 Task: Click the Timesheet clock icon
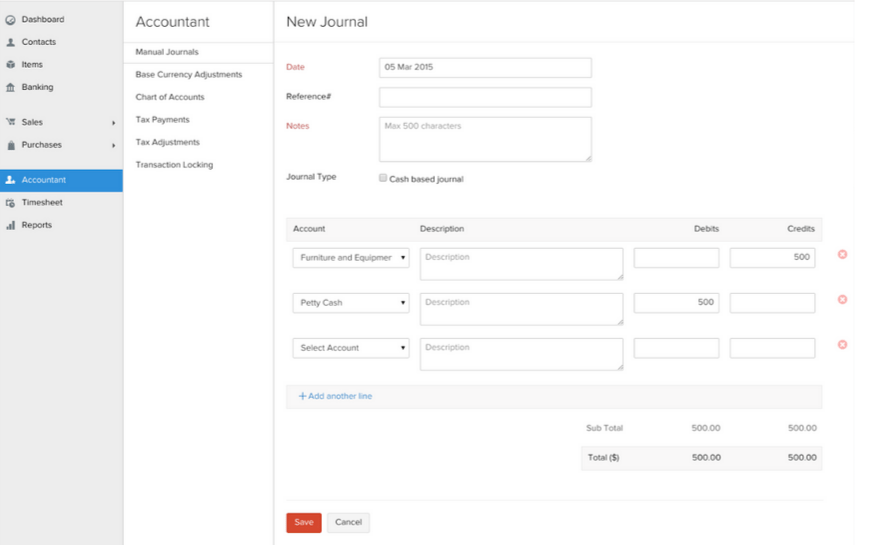(x=10, y=203)
